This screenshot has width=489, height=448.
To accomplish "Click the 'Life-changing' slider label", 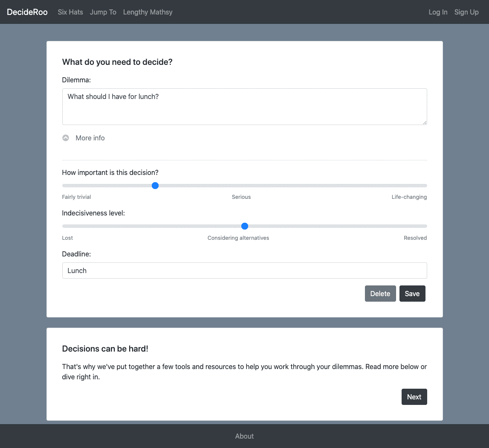I will (x=409, y=197).
